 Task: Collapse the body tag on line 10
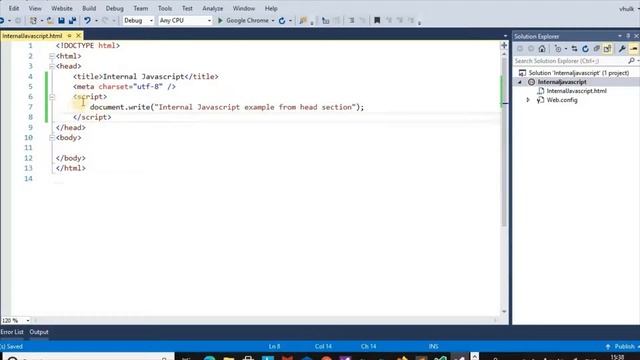(x=52, y=138)
